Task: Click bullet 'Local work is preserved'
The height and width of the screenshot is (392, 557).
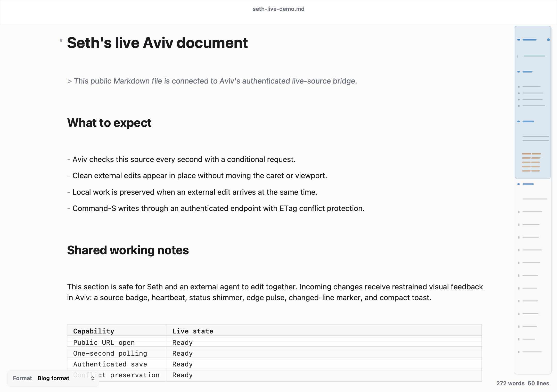Action: coord(192,192)
